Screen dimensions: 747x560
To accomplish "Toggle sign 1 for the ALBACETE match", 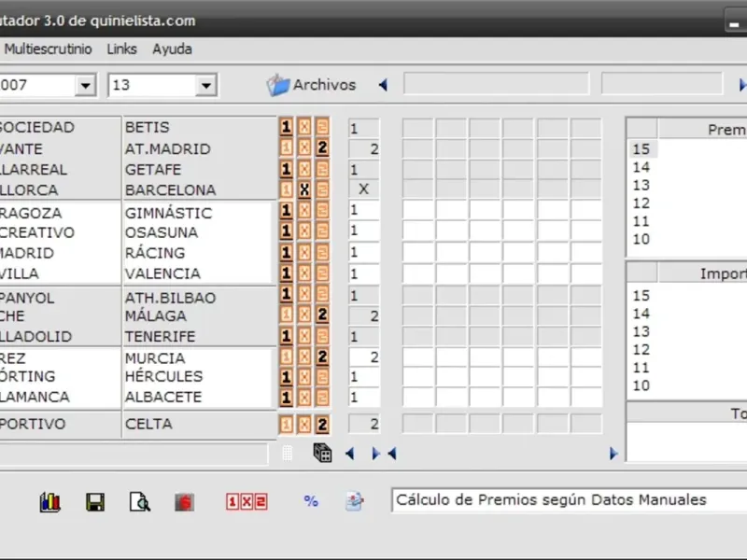I will pos(286,398).
